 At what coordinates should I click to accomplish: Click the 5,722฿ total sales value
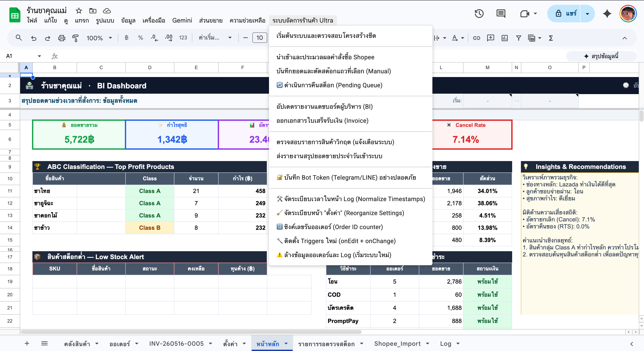point(79,139)
